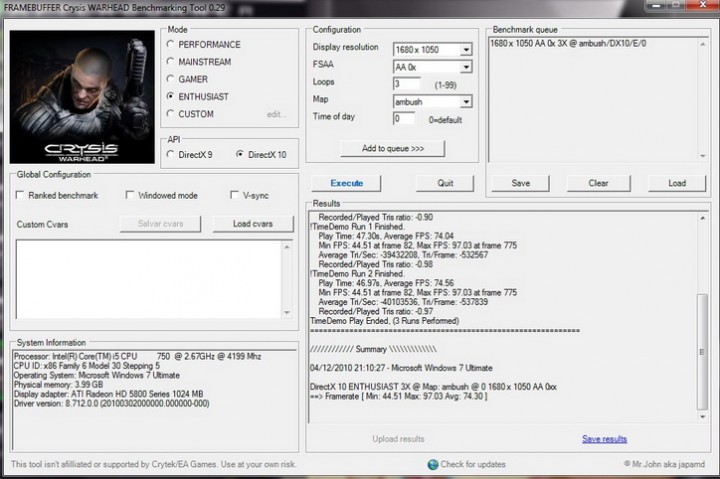This screenshot has height=479, width=720.
Task: Open the FSAA dropdown
Action: (x=466, y=67)
